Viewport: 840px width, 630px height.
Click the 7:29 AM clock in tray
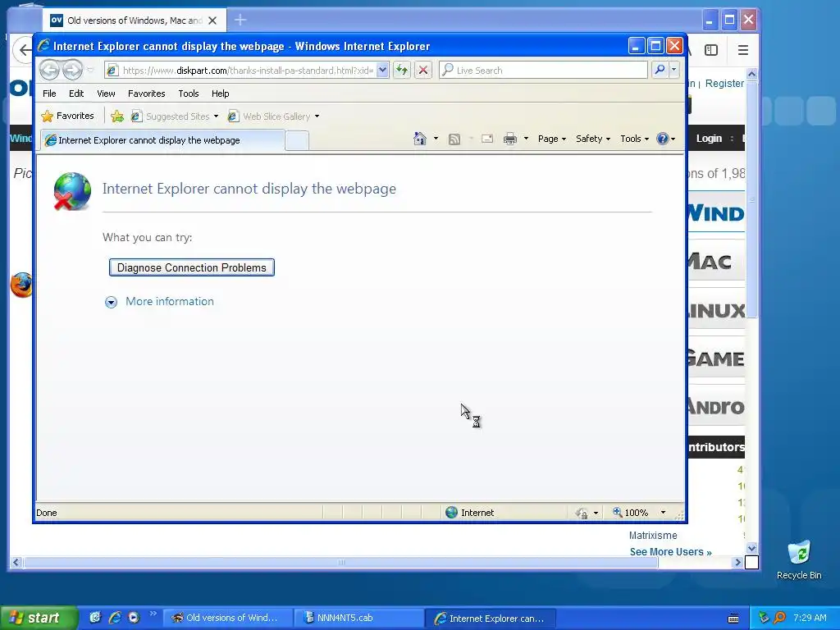810,618
